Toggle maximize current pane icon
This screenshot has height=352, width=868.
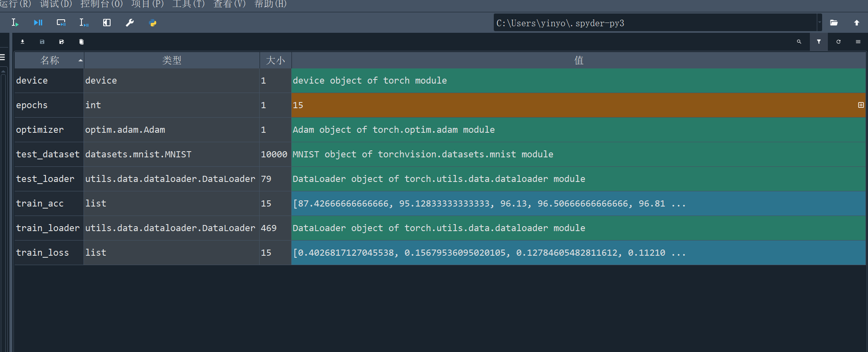(x=107, y=23)
